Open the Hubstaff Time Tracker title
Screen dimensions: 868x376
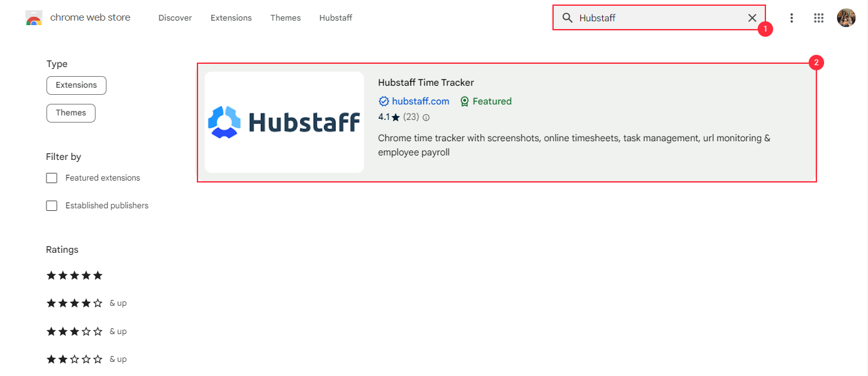tap(426, 83)
